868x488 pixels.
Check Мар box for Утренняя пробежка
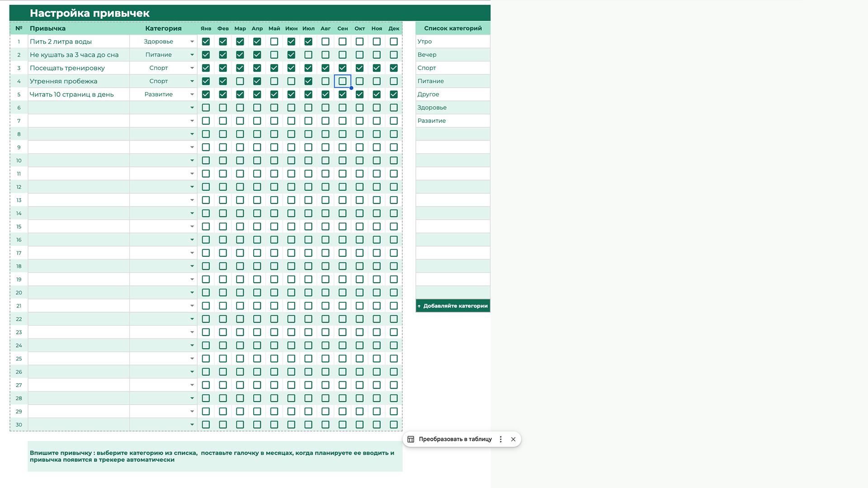point(240,81)
